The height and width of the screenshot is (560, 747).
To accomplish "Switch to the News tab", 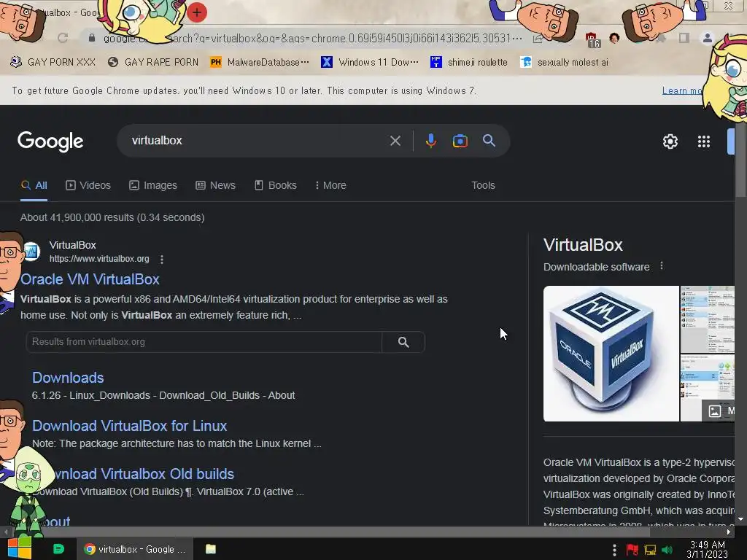I will [x=215, y=185].
